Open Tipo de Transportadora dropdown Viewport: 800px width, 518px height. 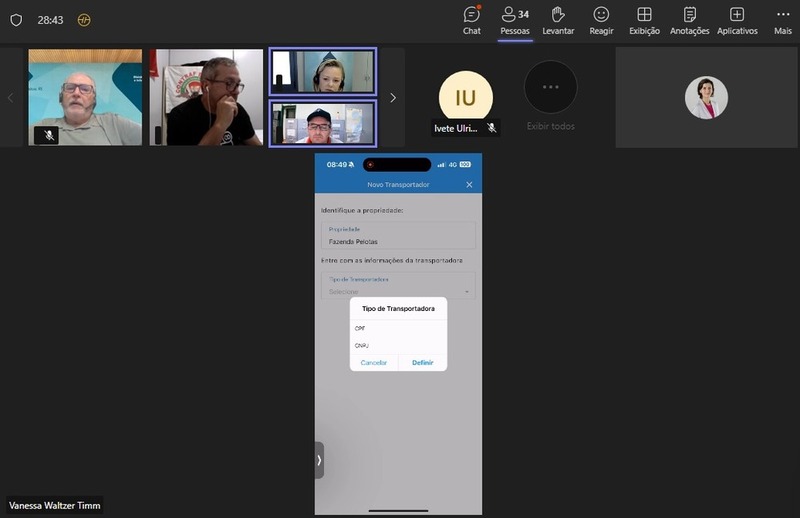pyautogui.click(x=398, y=286)
